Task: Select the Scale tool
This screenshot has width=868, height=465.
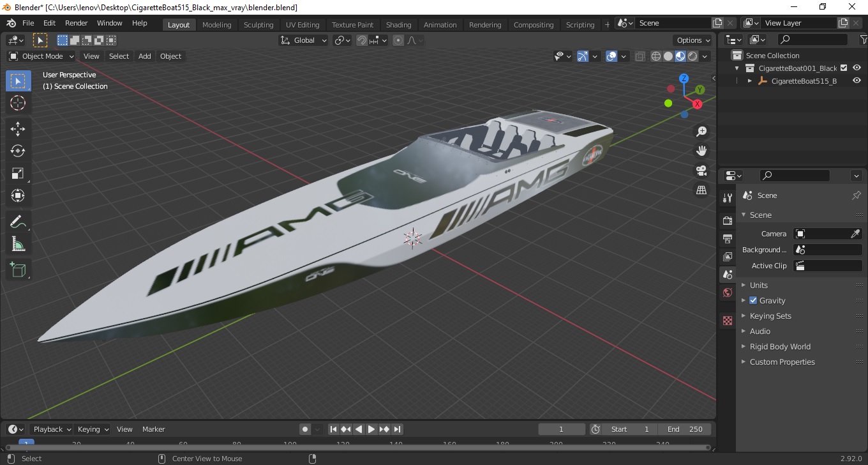Action: click(x=18, y=174)
